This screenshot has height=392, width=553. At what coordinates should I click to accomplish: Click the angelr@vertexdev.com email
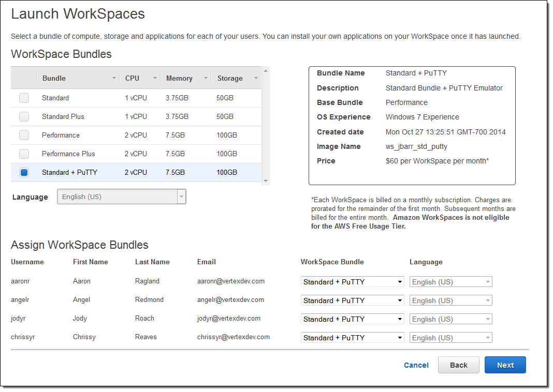(x=230, y=300)
